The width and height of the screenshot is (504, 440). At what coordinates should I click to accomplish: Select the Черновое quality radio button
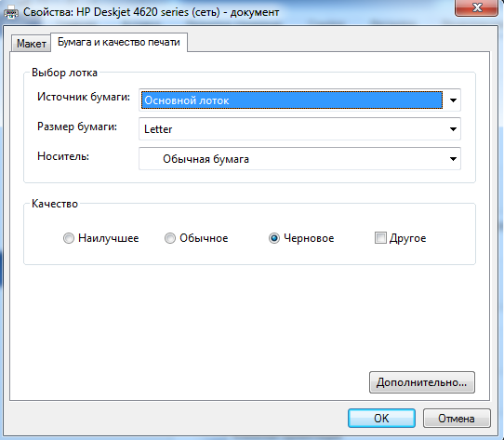point(274,238)
